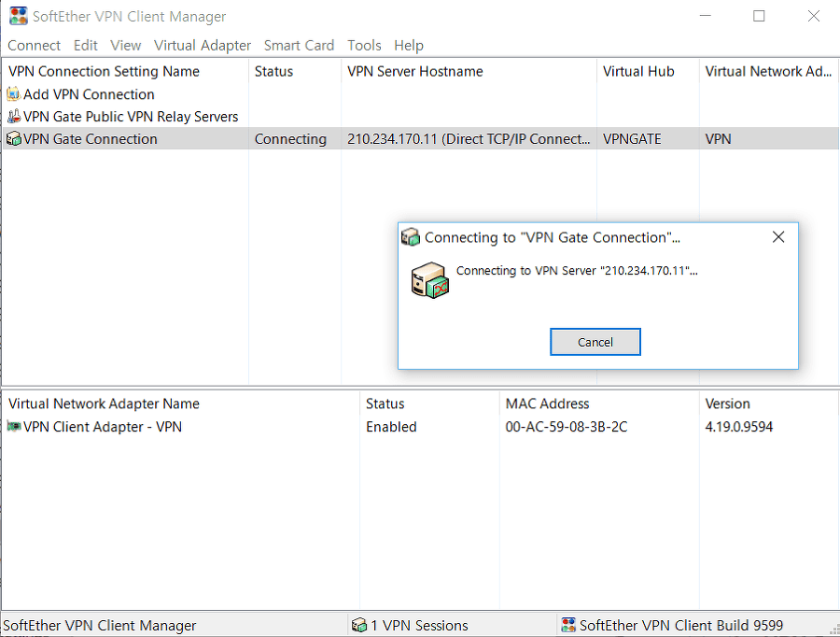The width and height of the screenshot is (840, 637).
Task: Sort by Version column header
Action: (x=769, y=403)
